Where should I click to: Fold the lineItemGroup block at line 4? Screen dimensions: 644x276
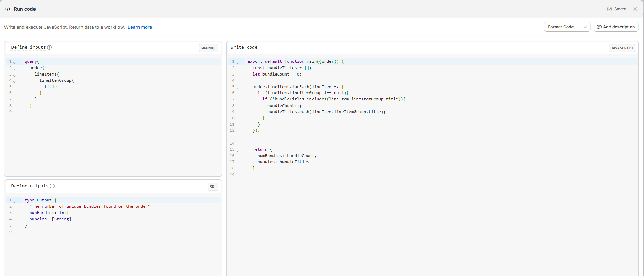(15, 81)
